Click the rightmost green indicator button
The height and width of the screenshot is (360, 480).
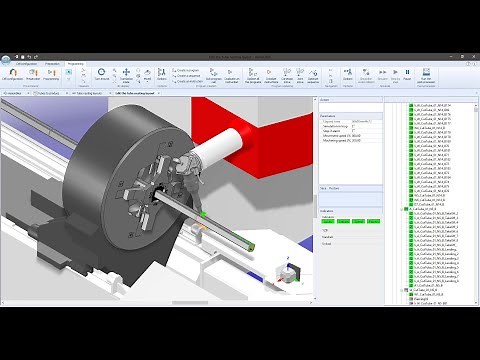pyautogui.click(x=373, y=221)
